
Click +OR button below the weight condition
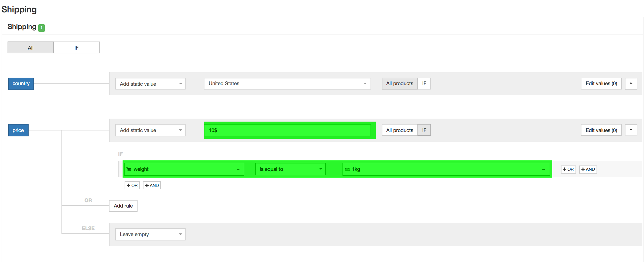tap(132, 185)
